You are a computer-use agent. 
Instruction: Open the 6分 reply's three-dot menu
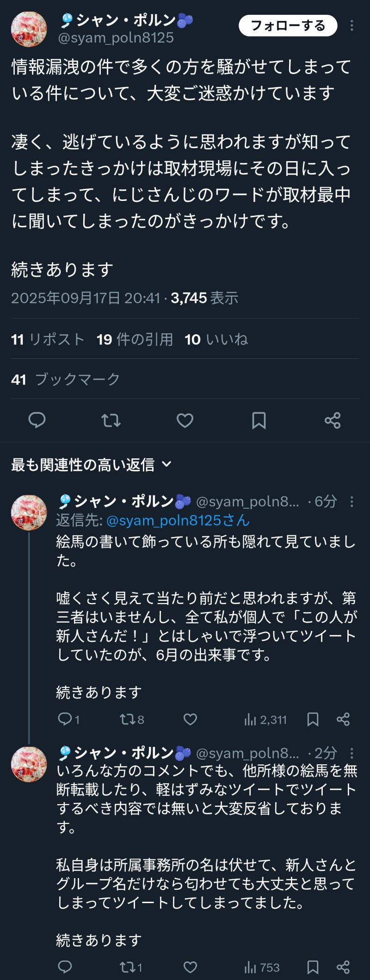(352, 501)
